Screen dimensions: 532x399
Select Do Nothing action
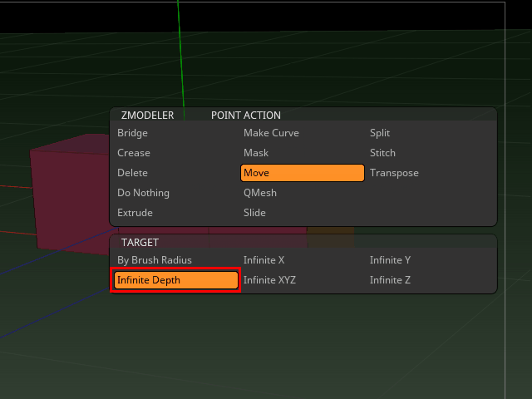point(143,193)
